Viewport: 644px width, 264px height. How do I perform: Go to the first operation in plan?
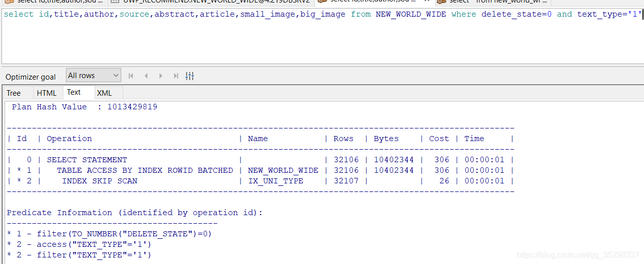(x=131, y=76)
